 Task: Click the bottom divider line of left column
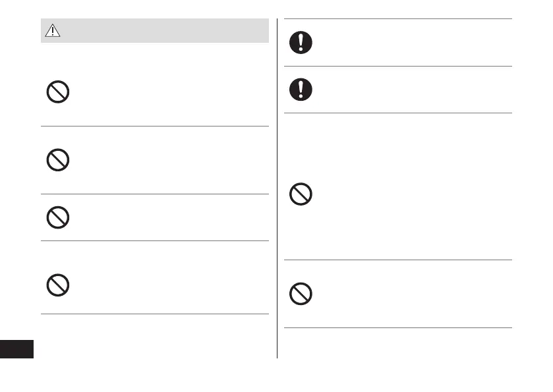pos(155,314)
